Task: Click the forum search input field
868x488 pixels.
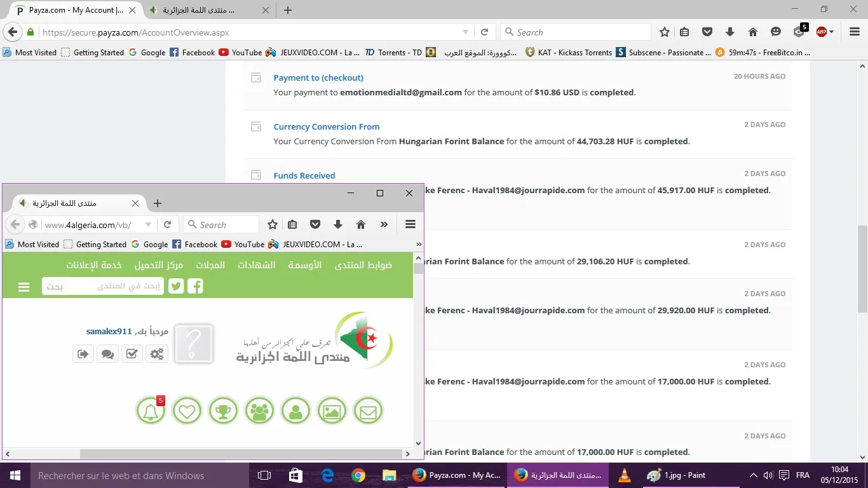Action: pyautogui.click(x=114, y=287)
